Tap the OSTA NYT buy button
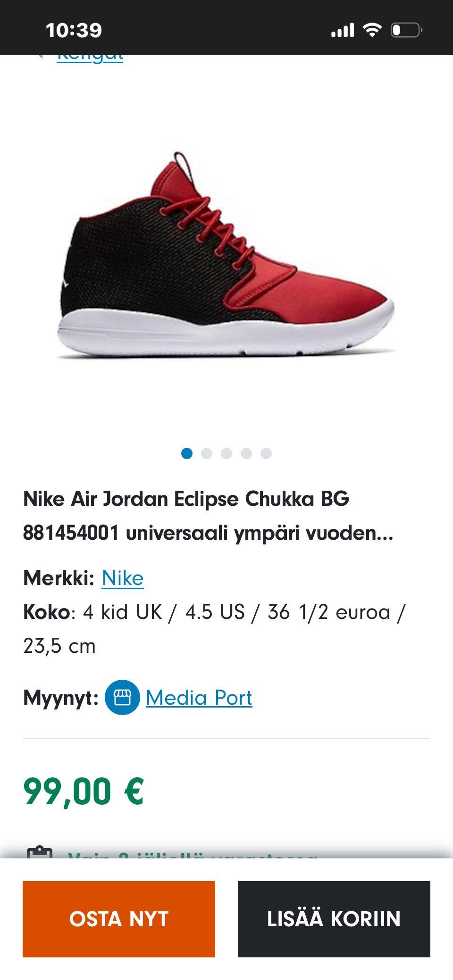Screen dimensions: 453x980 coord(119,919)
